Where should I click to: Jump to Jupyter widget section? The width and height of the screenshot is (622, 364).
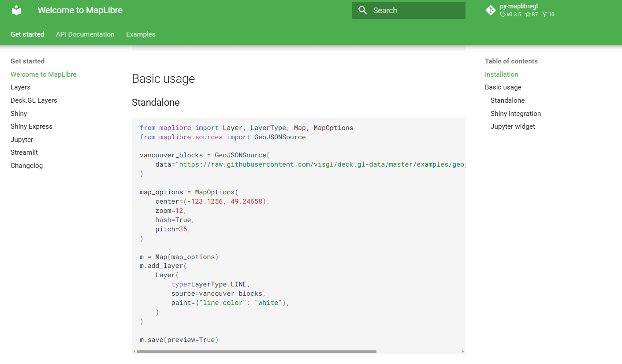(x=513, y=126)
